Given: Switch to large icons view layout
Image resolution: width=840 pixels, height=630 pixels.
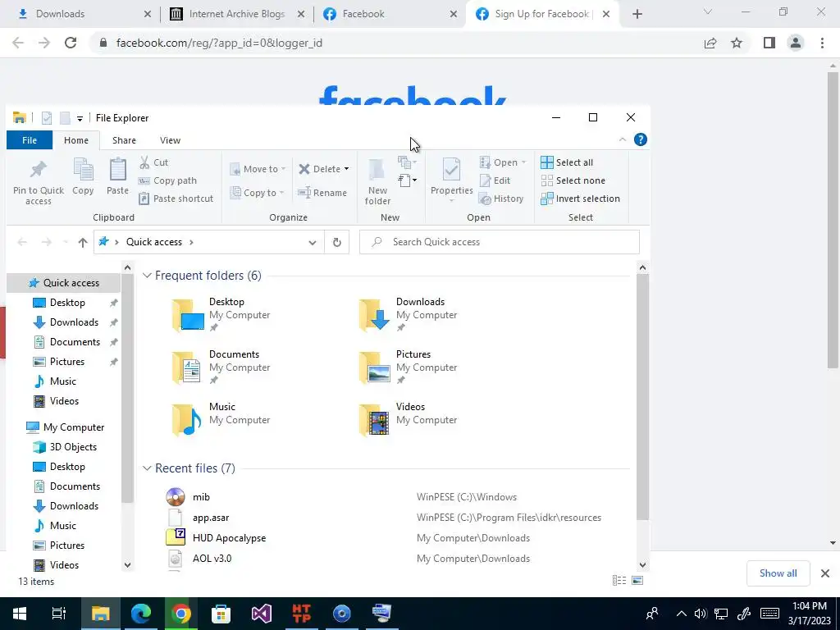Looking at the screenshot, I should [x=637, y=581].
